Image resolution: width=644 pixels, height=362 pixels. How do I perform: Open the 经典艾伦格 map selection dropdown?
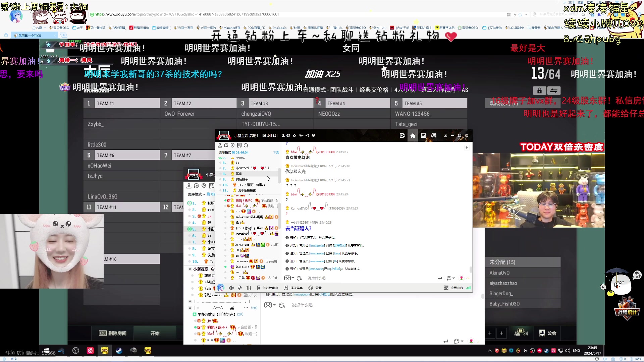point(374,90)
